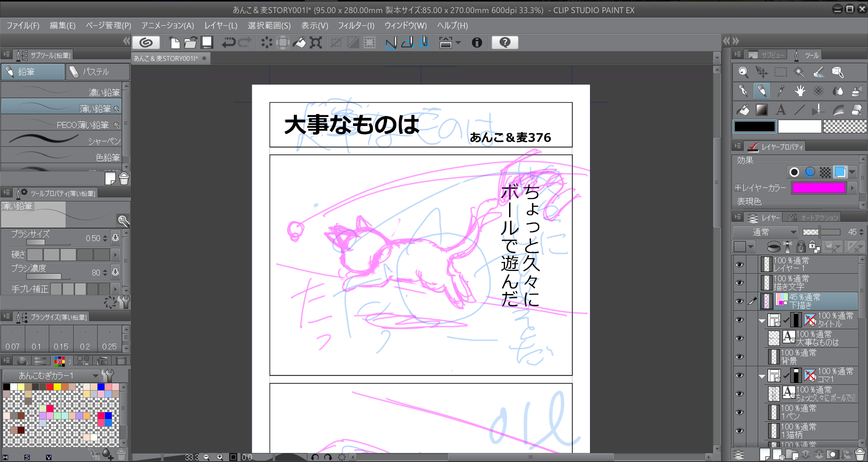
Task: Collapse the コマ1 frame folder
Action: pos(762,376)
